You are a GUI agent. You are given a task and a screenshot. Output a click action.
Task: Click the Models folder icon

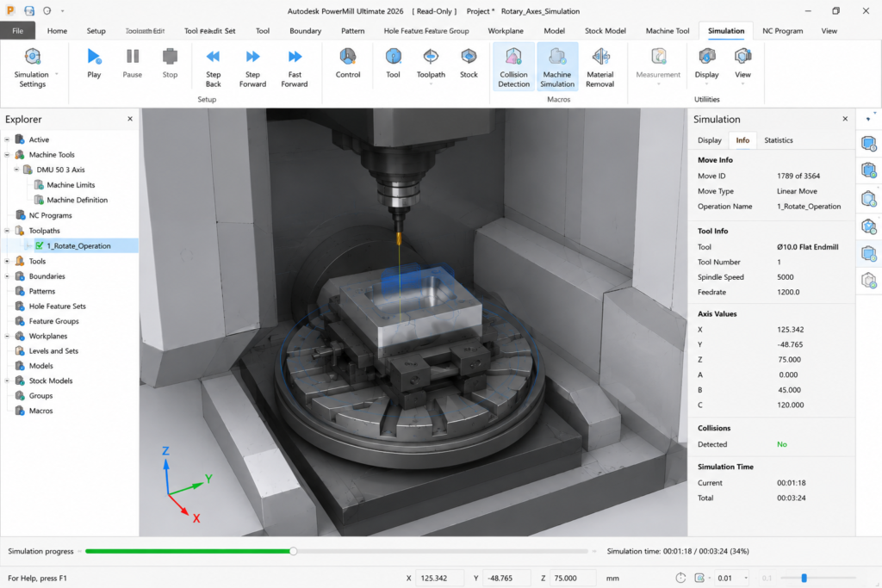click(20, 365)
